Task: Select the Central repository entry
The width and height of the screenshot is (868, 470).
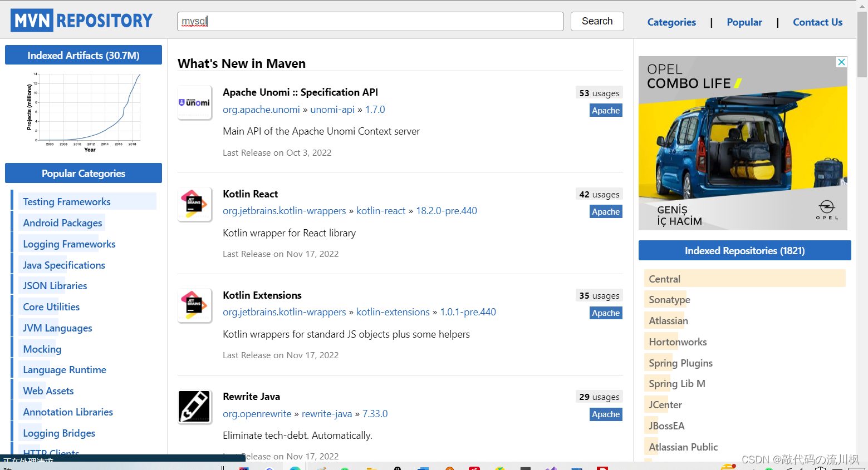Action: [x=744, y=279]
